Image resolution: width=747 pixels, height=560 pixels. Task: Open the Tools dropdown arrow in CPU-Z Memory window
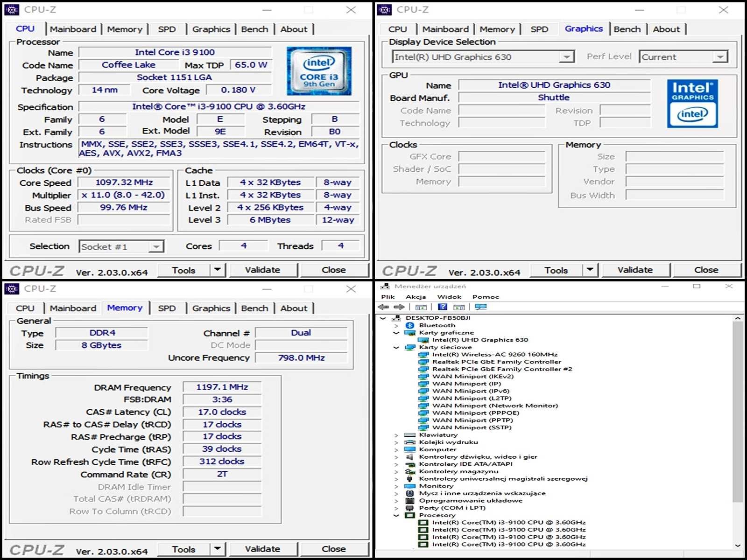pos(217,549)
